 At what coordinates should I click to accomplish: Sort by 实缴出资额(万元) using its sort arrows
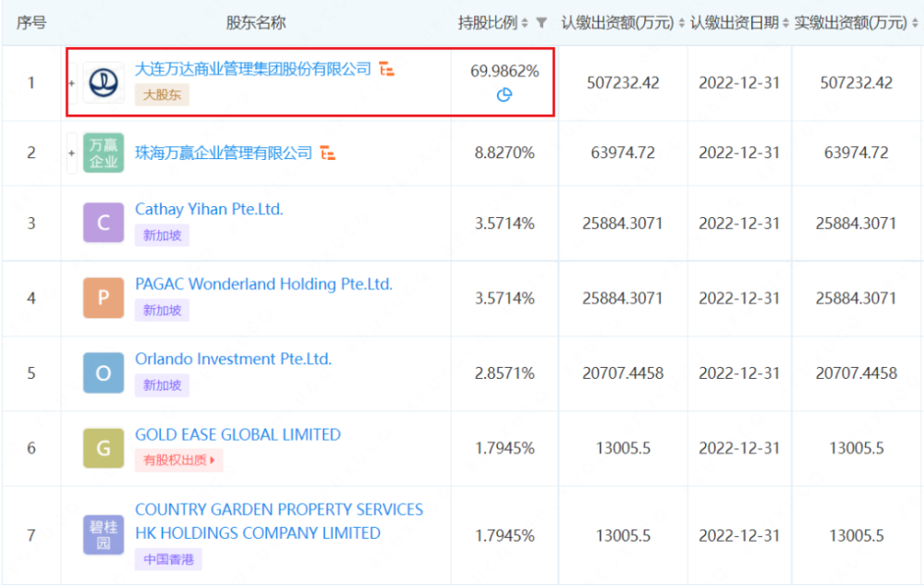(x=915, y=23)
